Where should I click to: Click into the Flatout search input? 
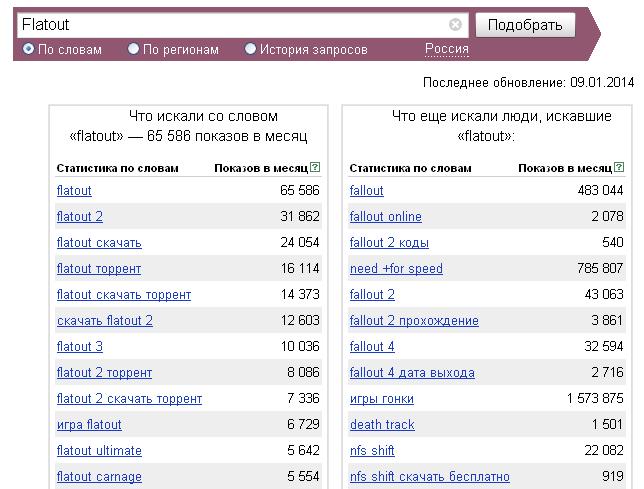click(x=232, y=25)
